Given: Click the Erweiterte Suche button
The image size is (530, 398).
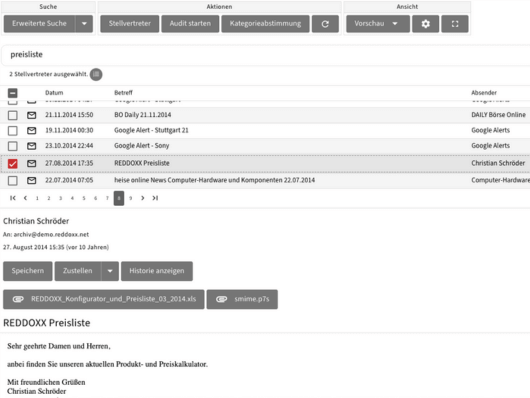Looking at the screenshot, I should pos(39,24).
